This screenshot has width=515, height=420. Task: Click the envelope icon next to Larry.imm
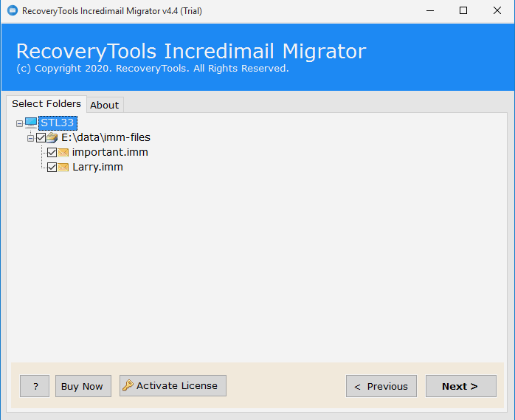(63, 167)
